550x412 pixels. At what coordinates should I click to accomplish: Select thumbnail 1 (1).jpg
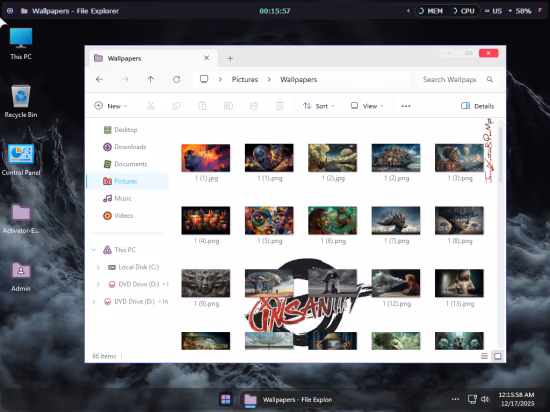click(x=206, y=162)
